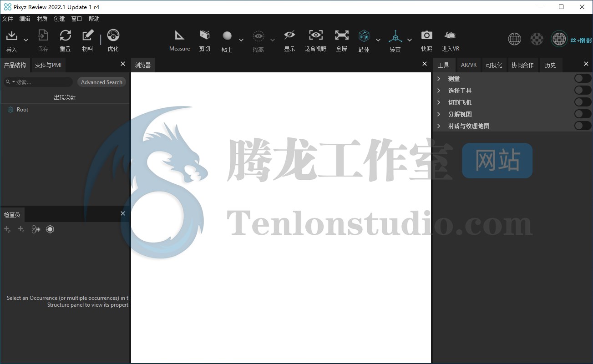Image resolution: width=593 pixels, height=364 pixels.
Task: Open the 材质 menu
Action: (42, 19)
